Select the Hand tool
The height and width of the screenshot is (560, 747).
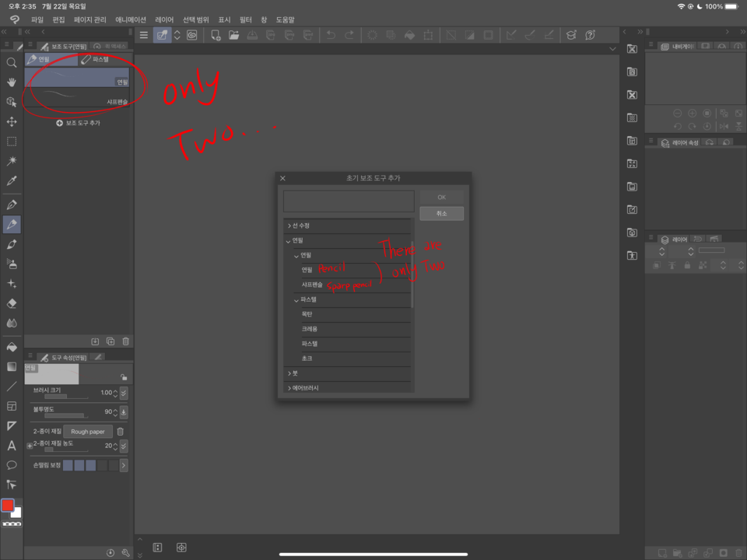[x=11, y=82]
